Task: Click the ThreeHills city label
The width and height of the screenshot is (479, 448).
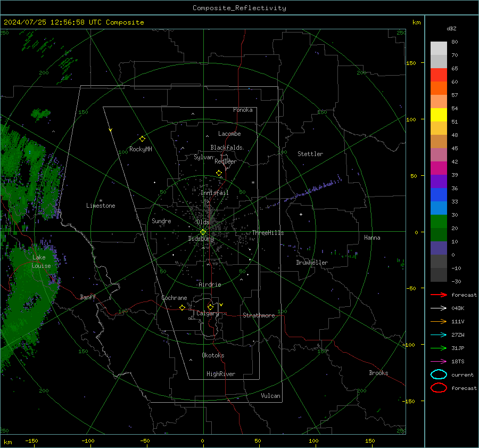Action: 268,233
